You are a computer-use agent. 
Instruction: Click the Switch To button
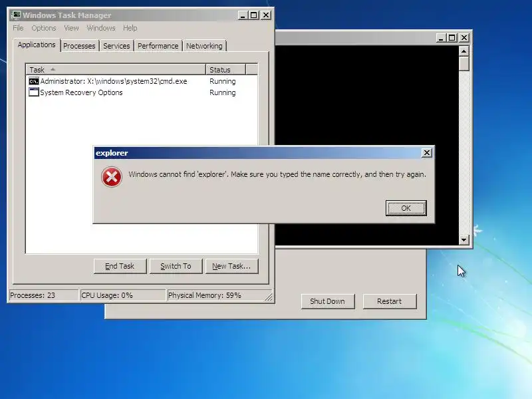[176, 266]
